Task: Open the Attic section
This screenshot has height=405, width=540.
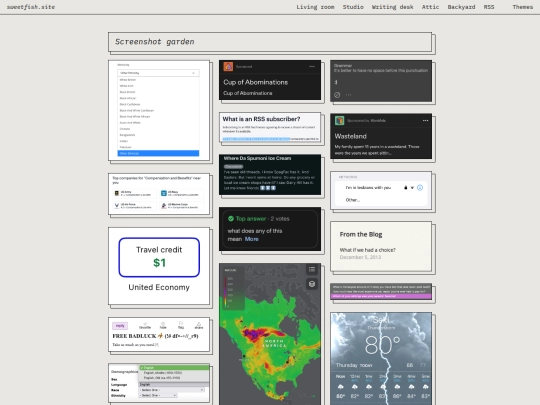Action: 430,7
